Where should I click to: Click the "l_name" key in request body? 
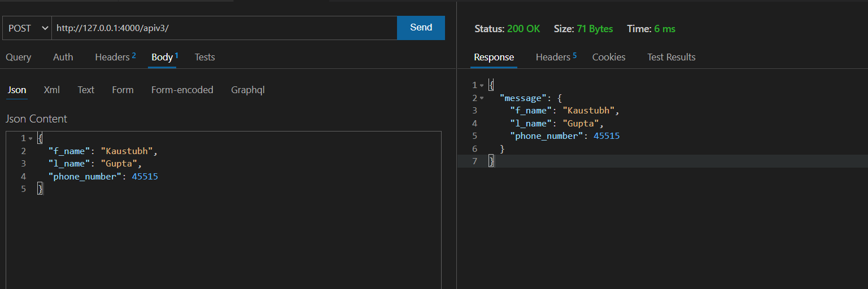(69, 164)
